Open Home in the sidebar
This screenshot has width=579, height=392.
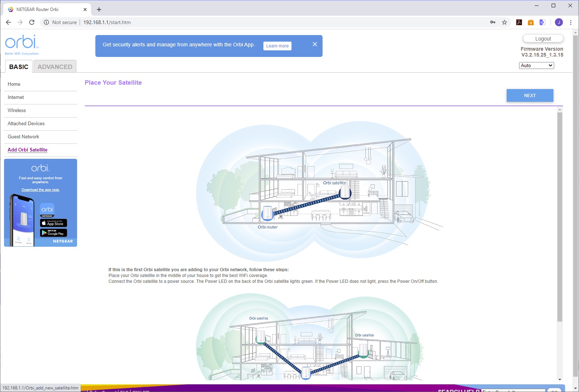click(14, 84)
